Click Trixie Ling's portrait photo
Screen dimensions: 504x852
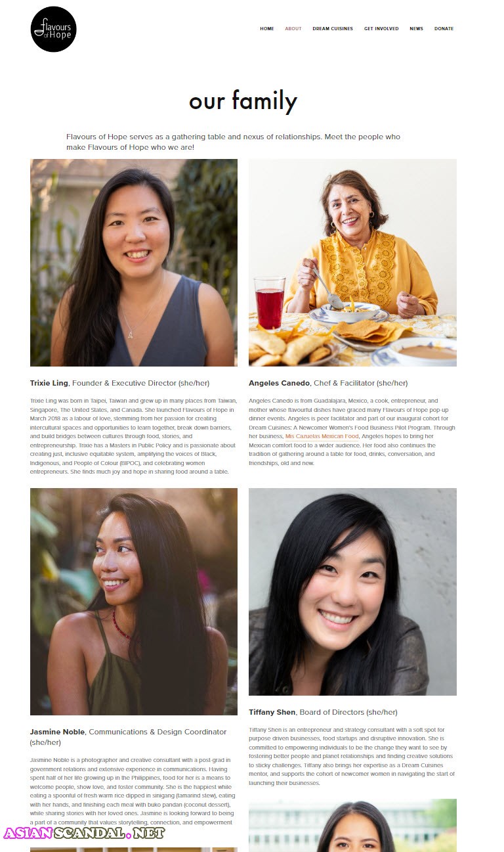pyautogui.click(x=134, y=263)
